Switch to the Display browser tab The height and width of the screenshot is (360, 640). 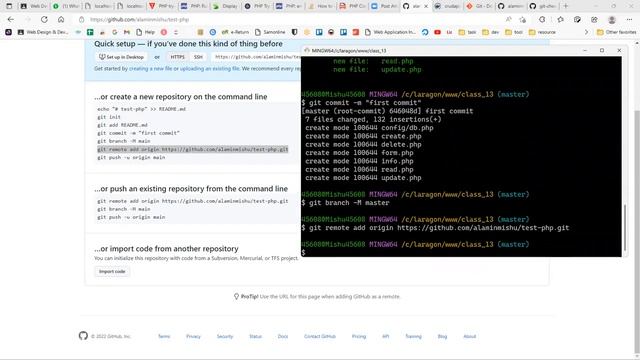225,6
